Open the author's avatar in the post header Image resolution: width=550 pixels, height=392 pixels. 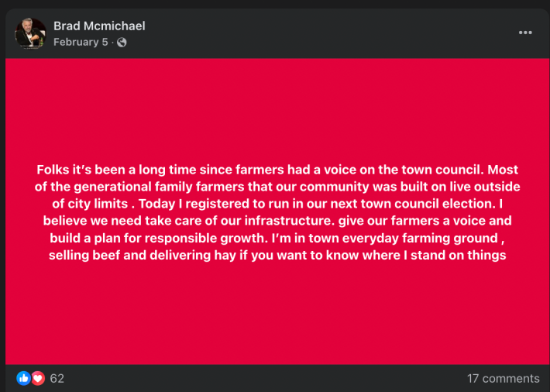pos(30,33)
